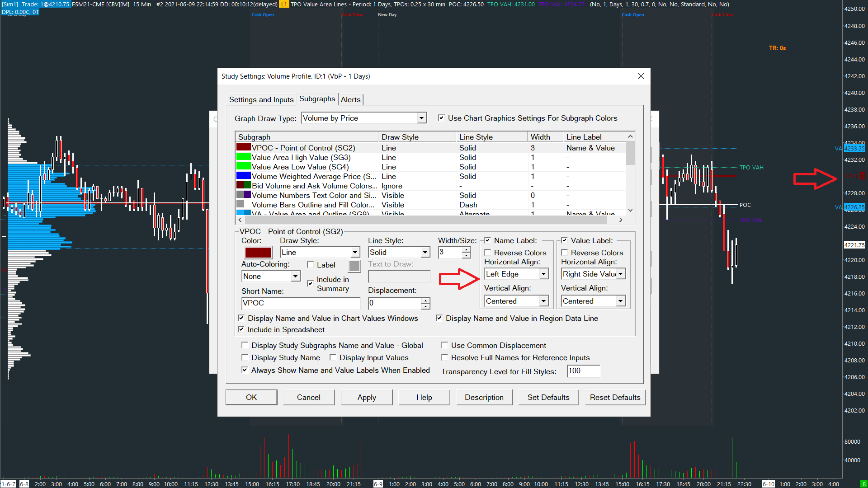Screen dimensions: 868x488
Task: Click the Short Name input field
Action: tap(301, 303)
